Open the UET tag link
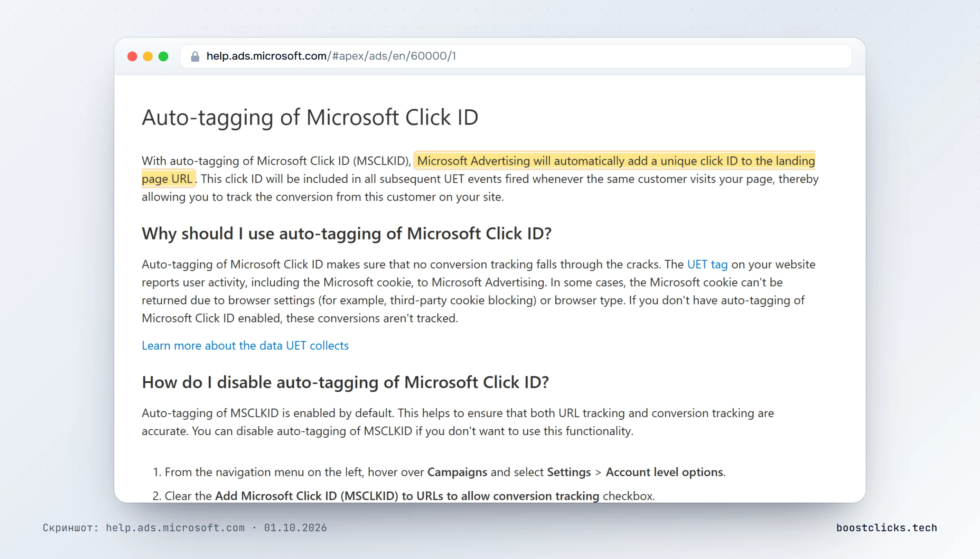Screen dimensions: 980x559 tap(707, 264)
